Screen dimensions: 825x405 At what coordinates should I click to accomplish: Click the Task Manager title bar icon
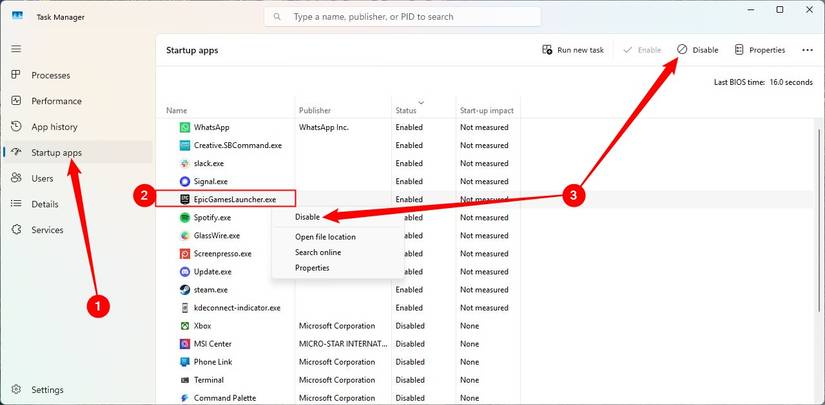coord(17,16)
